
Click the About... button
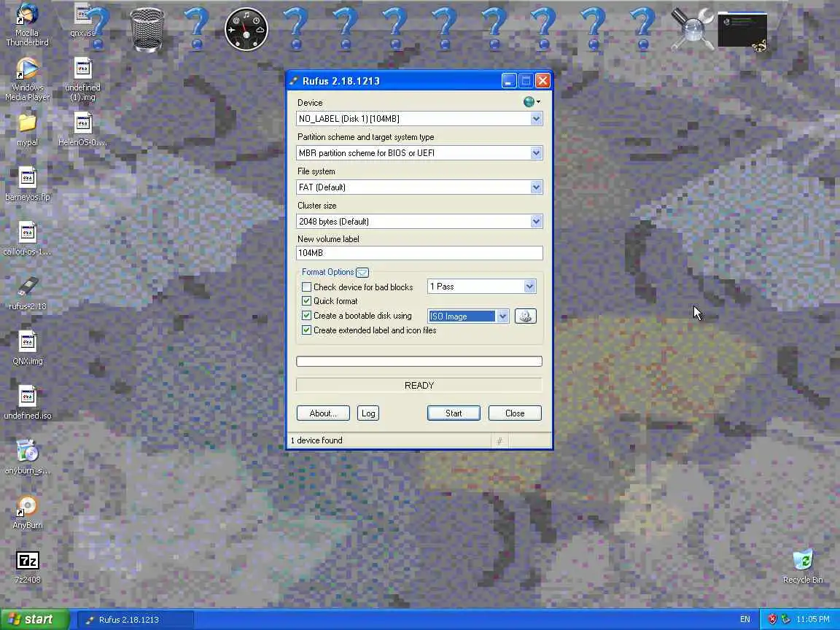point(323,413)
